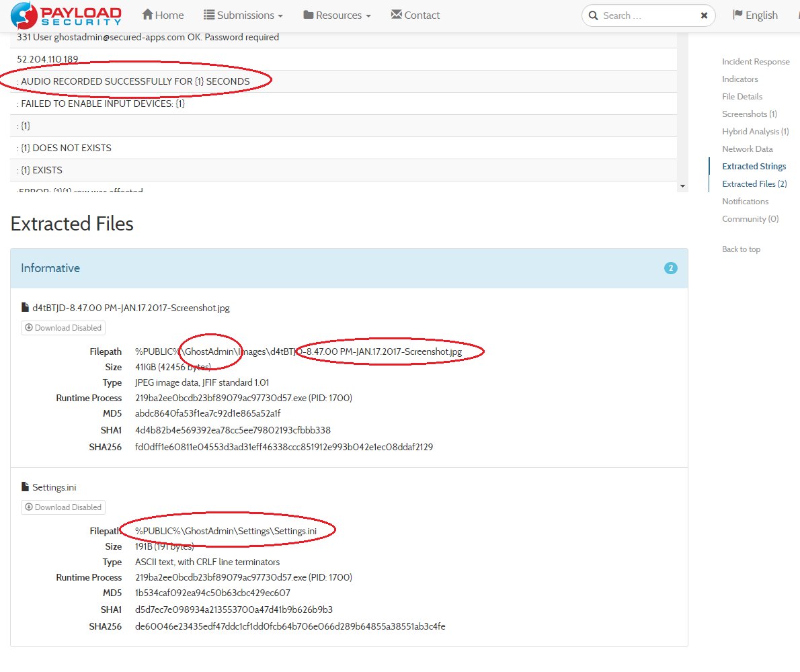
Task: Click SHA1 hash starting d5d7ec7e098934
Action: click(234, 610)
